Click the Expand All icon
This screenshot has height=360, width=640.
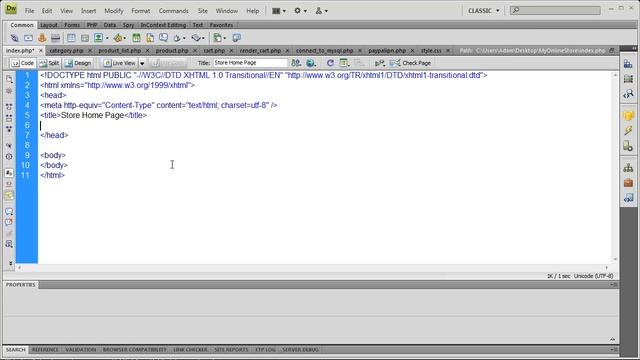(9, 129)
